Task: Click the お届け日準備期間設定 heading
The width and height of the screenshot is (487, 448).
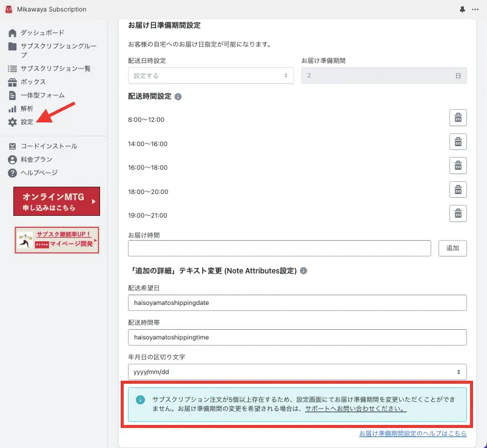Action: (164, 25)
